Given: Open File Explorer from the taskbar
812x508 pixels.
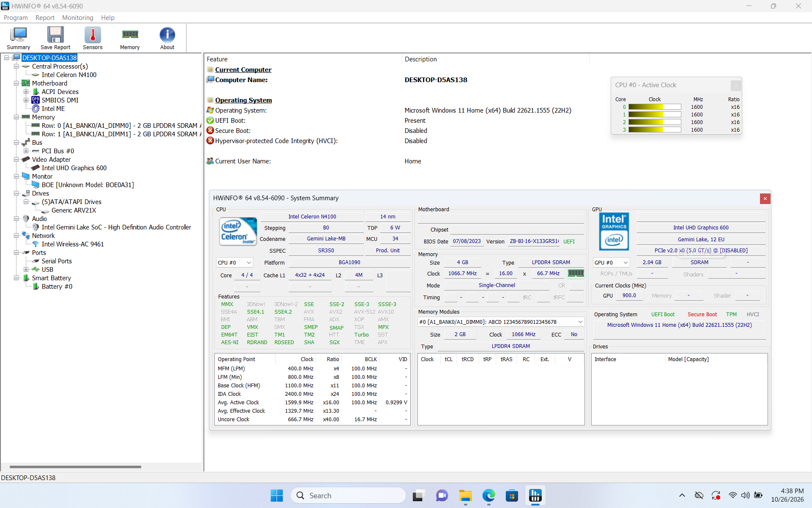Looking at the screenshot, I should tap(465, 495).
